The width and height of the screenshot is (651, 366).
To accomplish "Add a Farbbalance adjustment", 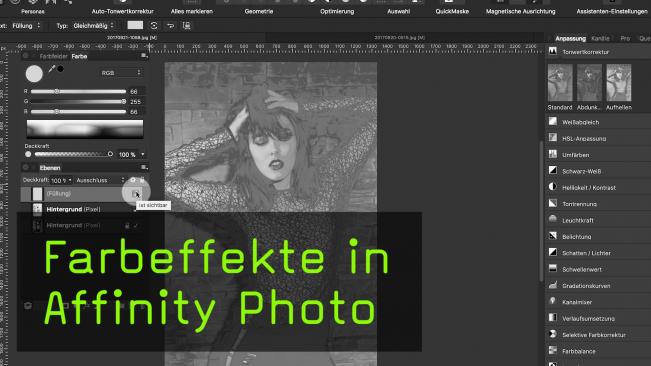I will pyautogui.click(x=598, y=351).
